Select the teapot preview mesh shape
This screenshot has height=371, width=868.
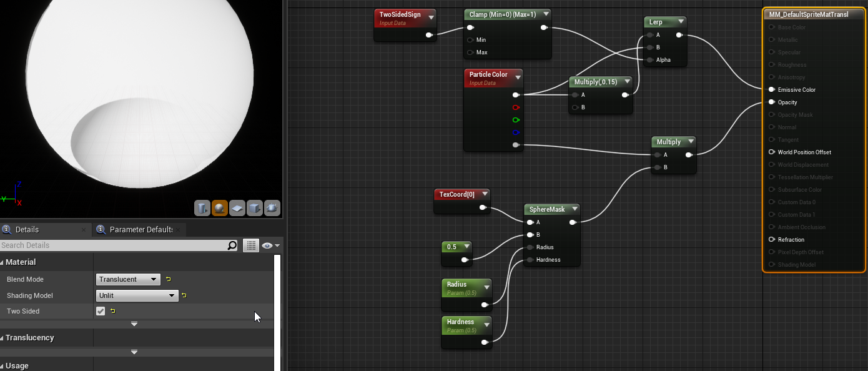click(x=272, y=207)
